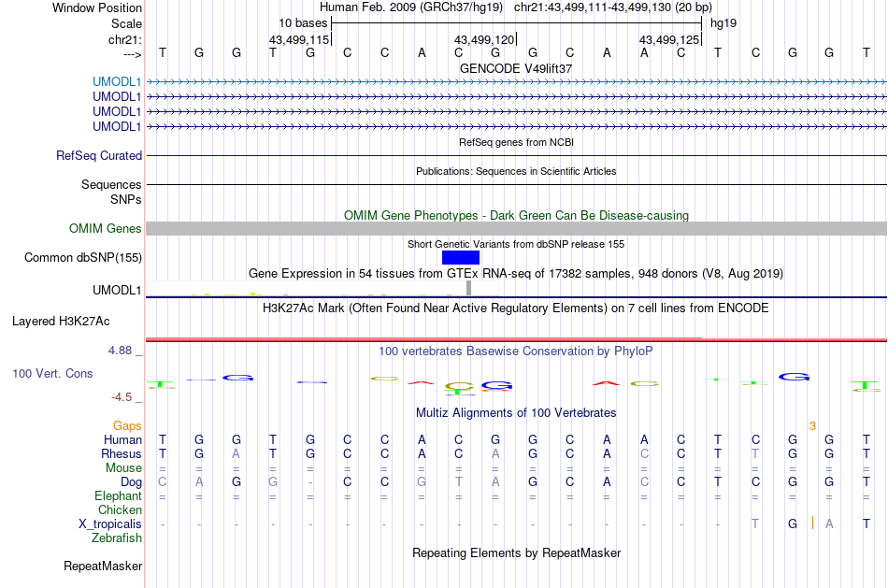Screen dimensions: 888x588
Task: Select the X_tropicalis species label
Action: pyautogui.click(x=110, y=524)
